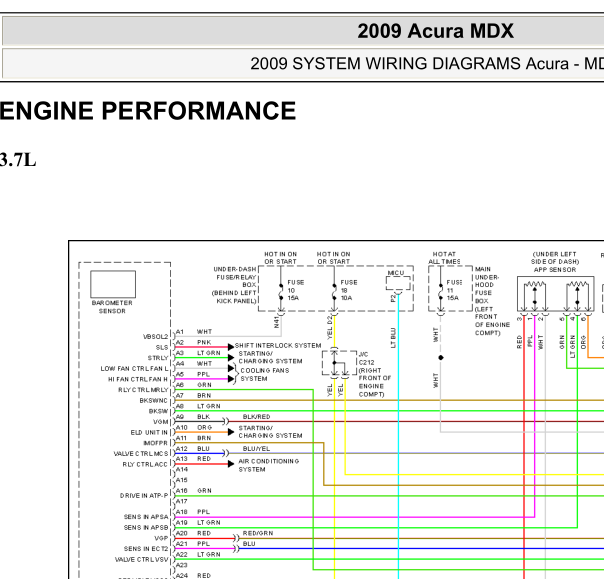Select connector pin "A21"
604x579 pixels.
pos(181,544)
